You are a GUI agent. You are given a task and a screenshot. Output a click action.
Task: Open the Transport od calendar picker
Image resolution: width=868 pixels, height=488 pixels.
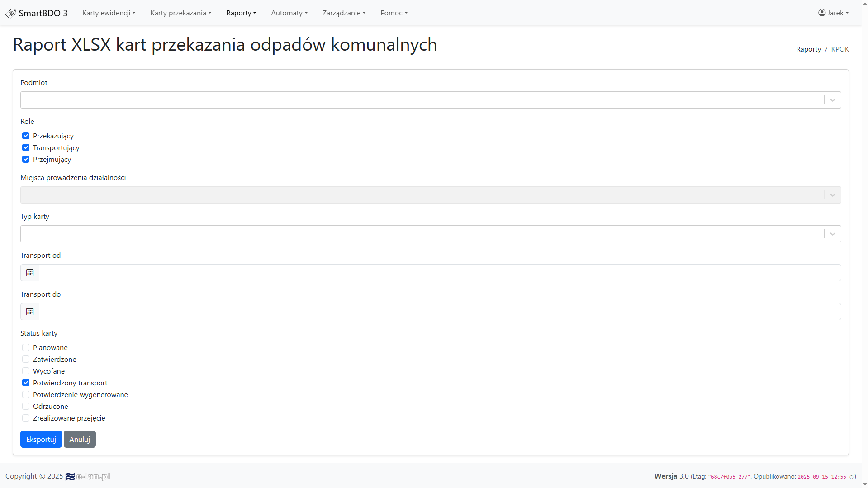point(30,273)
